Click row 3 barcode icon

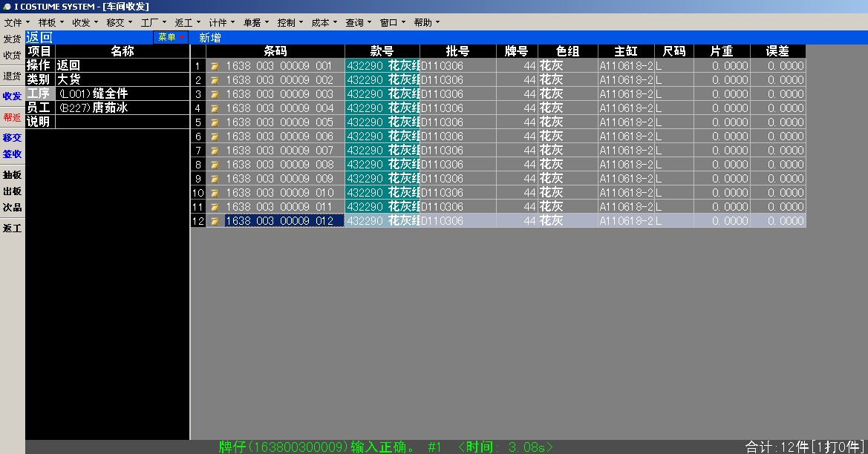215,94
